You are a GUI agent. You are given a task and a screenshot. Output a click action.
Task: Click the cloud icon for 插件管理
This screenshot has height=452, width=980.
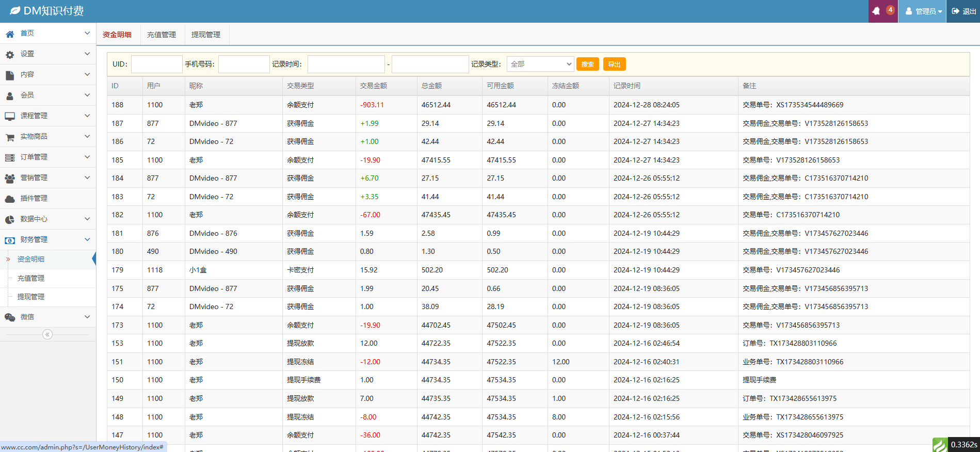(10, 199)
